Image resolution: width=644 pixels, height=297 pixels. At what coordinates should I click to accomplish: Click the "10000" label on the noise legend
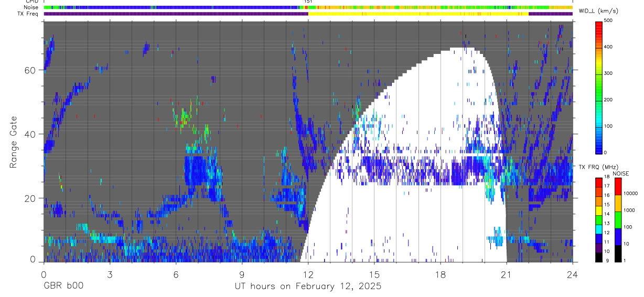[x=630, y=193]
